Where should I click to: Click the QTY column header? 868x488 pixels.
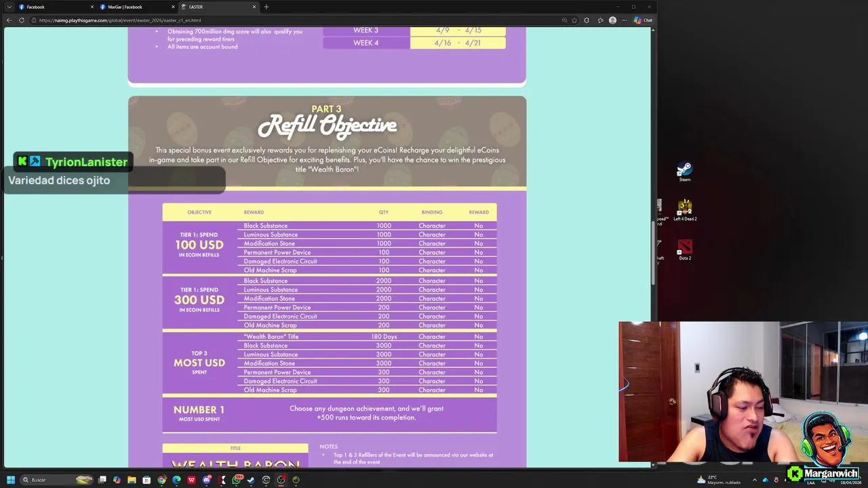coord(384,212)
